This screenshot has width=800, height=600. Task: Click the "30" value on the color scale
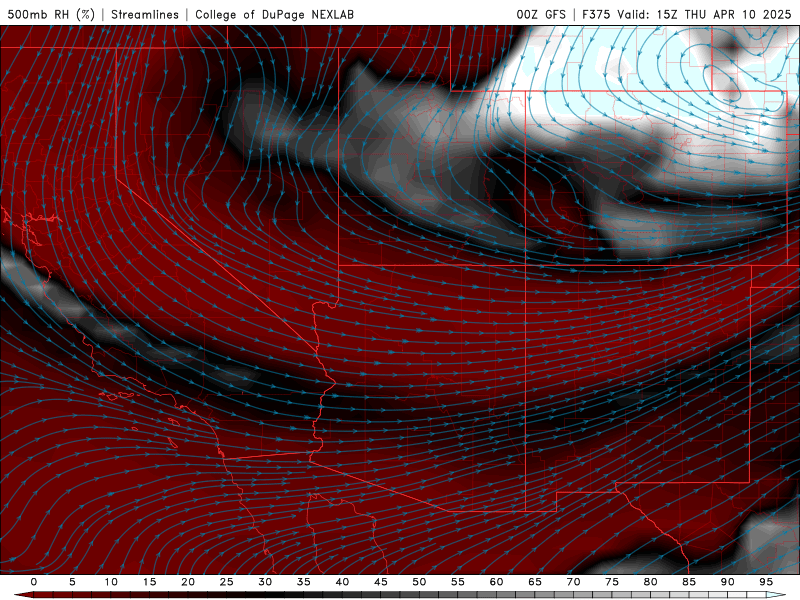click(x=265, y=582)
